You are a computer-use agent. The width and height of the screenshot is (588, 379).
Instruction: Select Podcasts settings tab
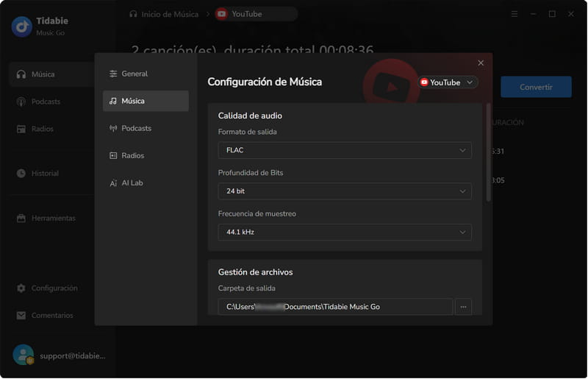point(146,128)
